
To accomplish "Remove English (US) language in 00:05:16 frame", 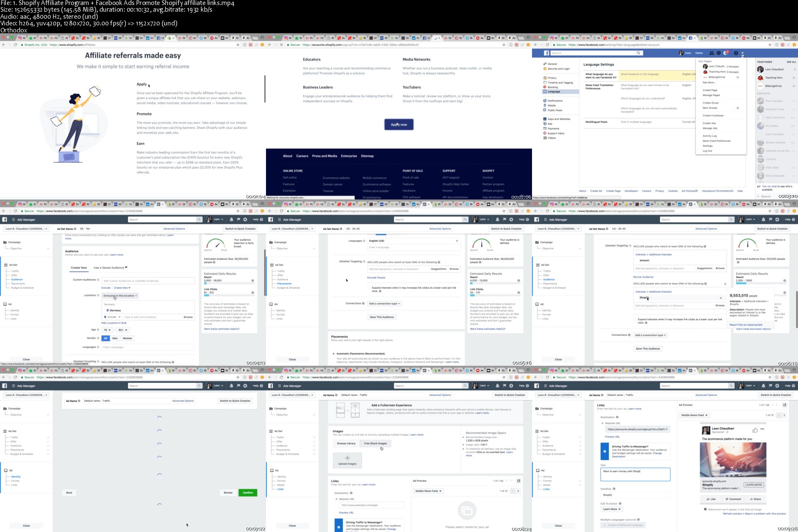I will tap(457, 241).
